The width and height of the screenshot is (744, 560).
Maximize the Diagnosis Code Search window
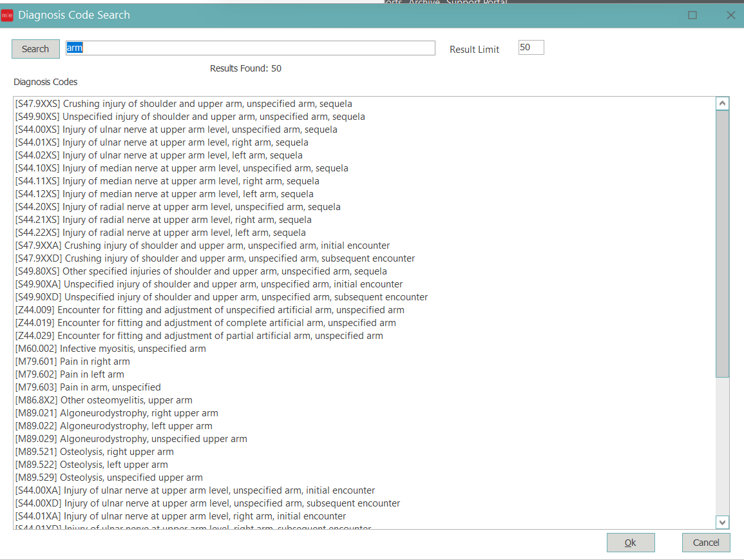692,15
